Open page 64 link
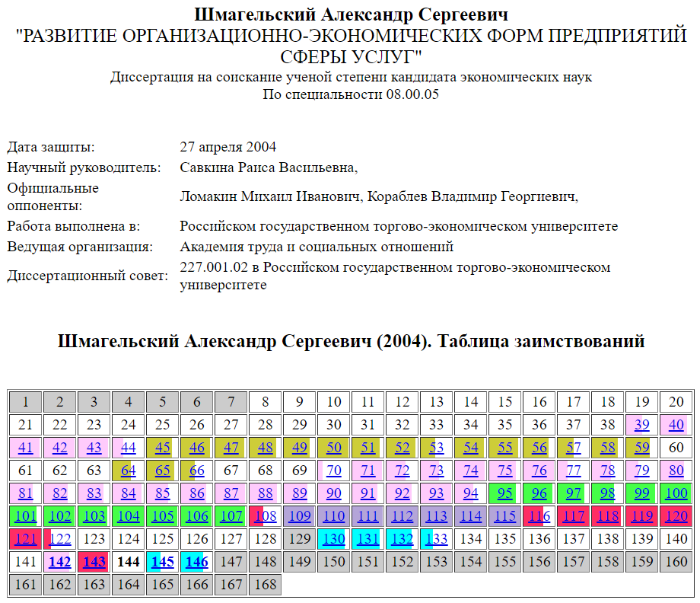This screenshot has height=603, width=700. [x=128, y=470]
